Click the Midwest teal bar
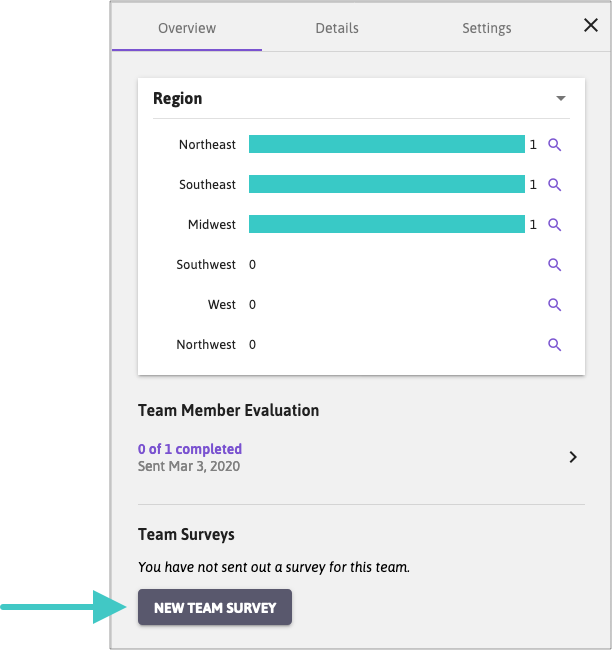 (x=386, y=225)
